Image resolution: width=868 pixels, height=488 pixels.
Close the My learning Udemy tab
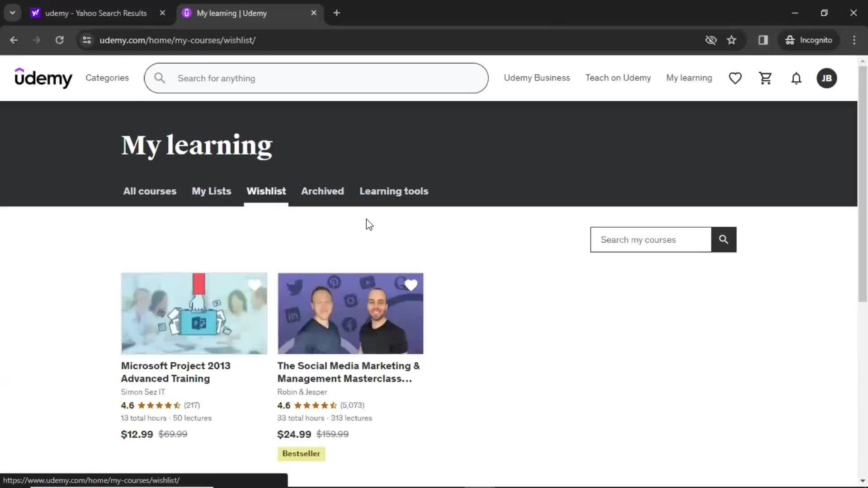[314, 13]
